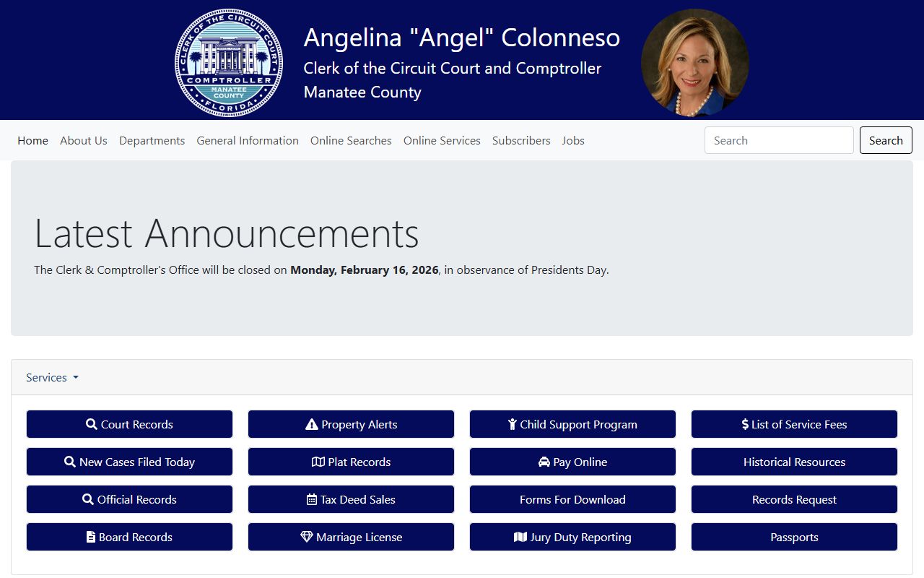Open the Online Searches menu
This screenshot has height=578, width=924.
351,140
